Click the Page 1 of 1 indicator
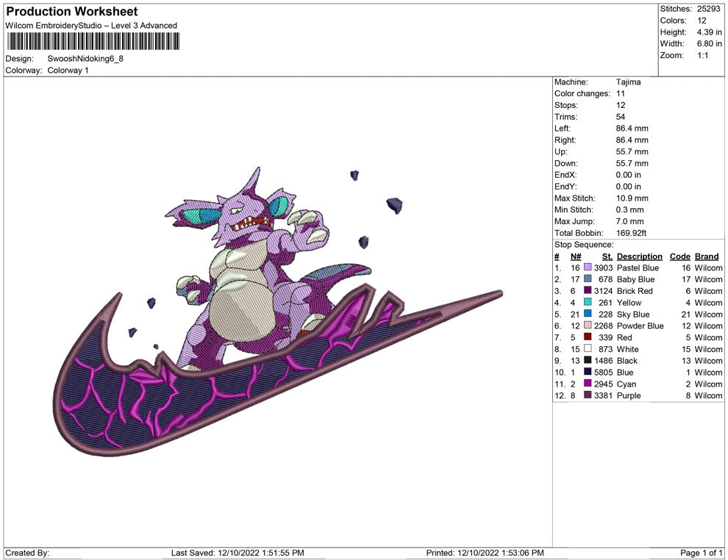Viewport: 728px width, 560px height. point(701,553)
